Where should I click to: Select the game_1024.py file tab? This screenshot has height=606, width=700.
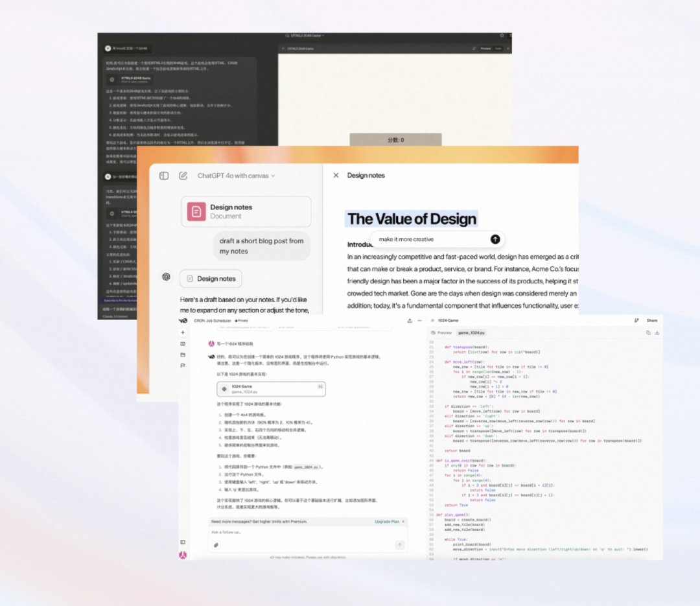click(x=472, y=332)
